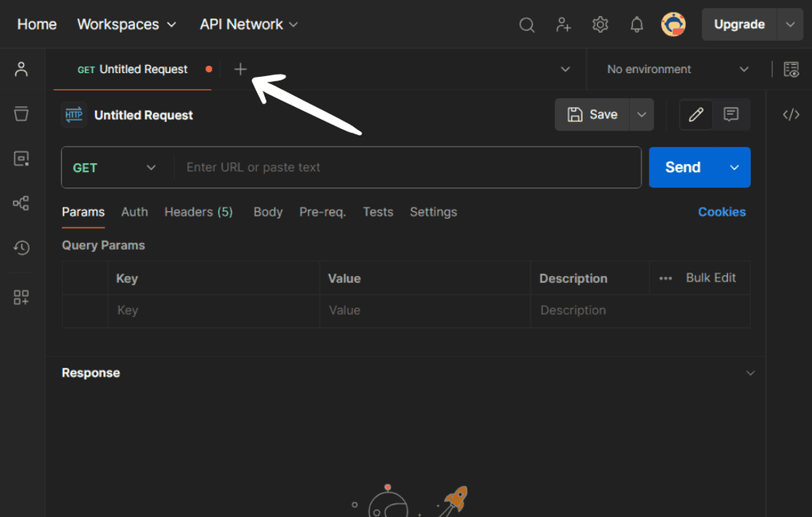This screenshot has height=517, width=812.
Task: Open the settings gear icon
Action: 600,25
